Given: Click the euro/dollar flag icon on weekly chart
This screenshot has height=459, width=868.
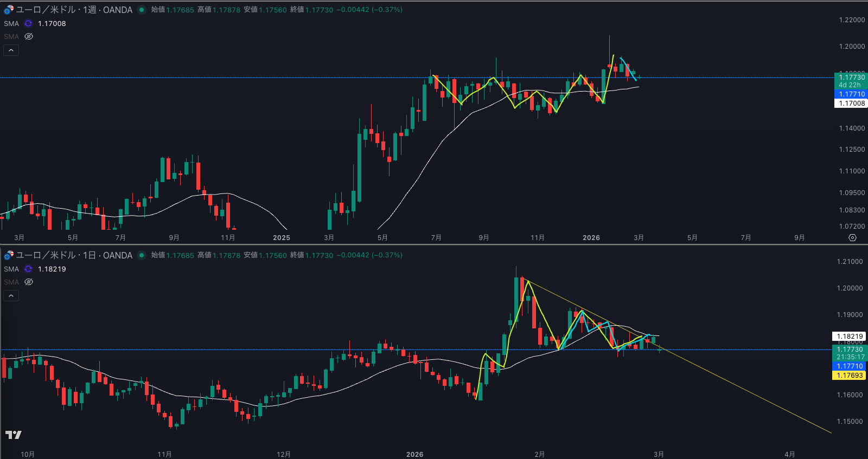Looking at the screenshot, I should 9,10.
